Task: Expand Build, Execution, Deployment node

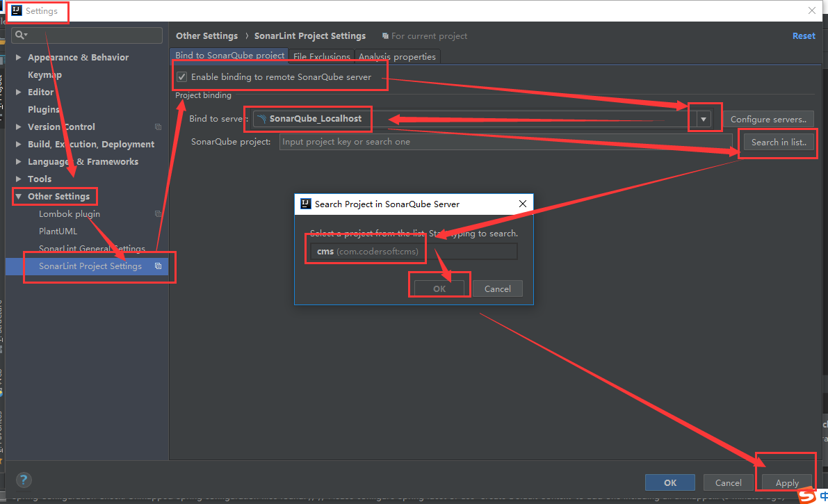Action: 19,144
